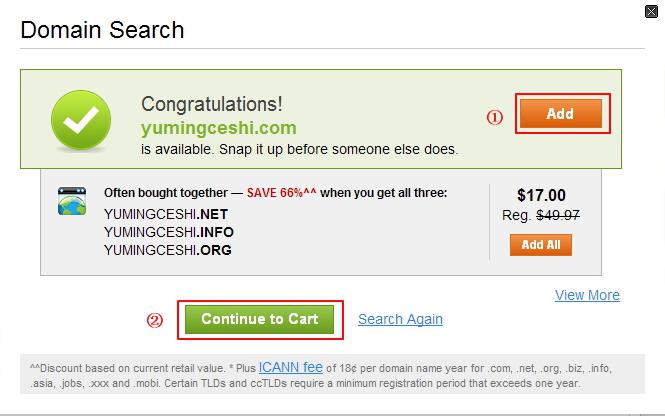Click the $17.00 bundle price
665x416 pixels.
[541, 196]
